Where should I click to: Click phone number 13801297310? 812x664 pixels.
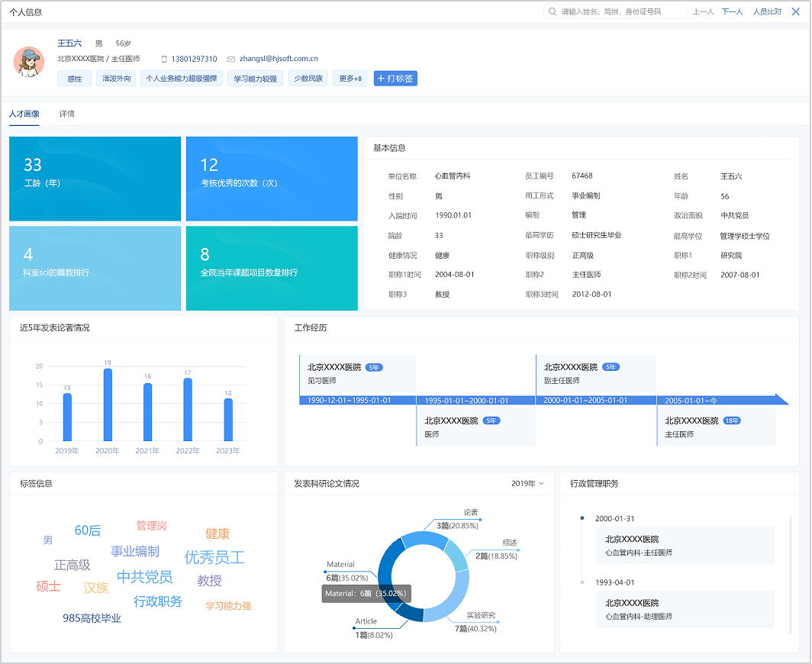[194, 59]
